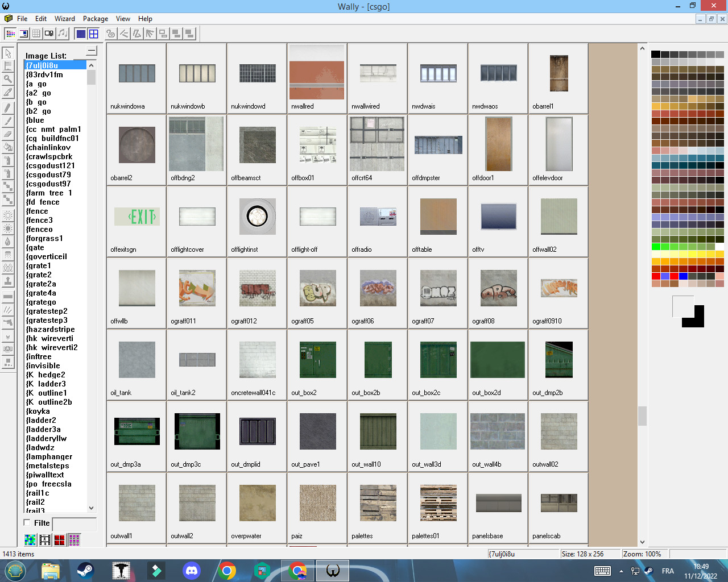Pick the bright green palette swatch
Image resolution: width=728 pixels, height=582 pixels.
tap(656, 247)
